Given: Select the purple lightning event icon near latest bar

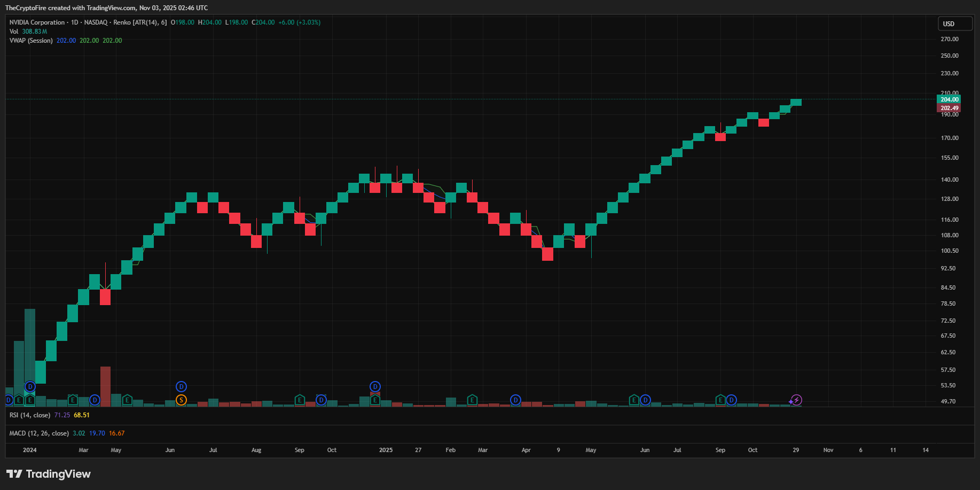Looking at the screenshot, I should click(x=796, y=399).
